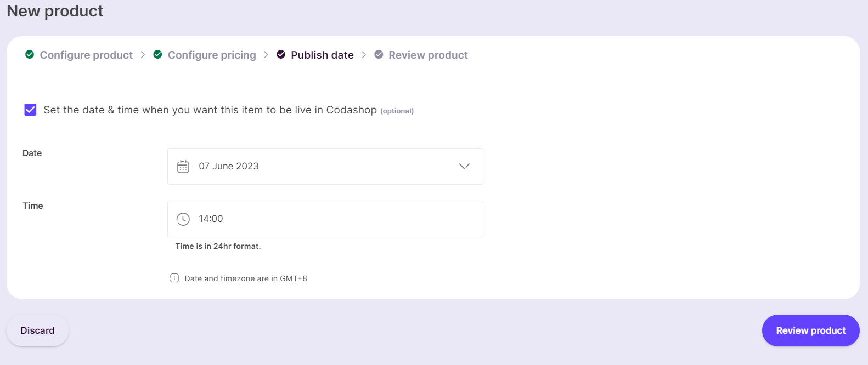Image resolution: width=868 pixels, height=365 pixels.
Task: Click green checkmark icon for Configure product
Action: 30,54
